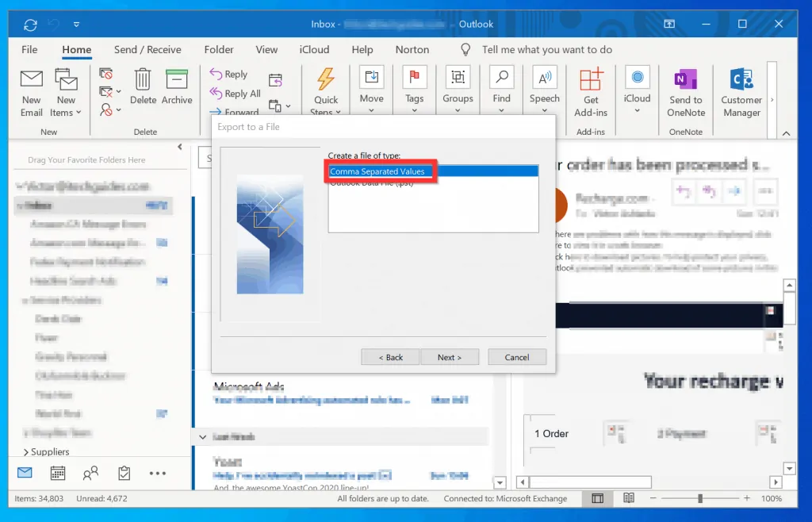Click Connected to: Microsoft Exchange status
The height and width of the screenshot is (522, 812).
(x=505, y=499)
